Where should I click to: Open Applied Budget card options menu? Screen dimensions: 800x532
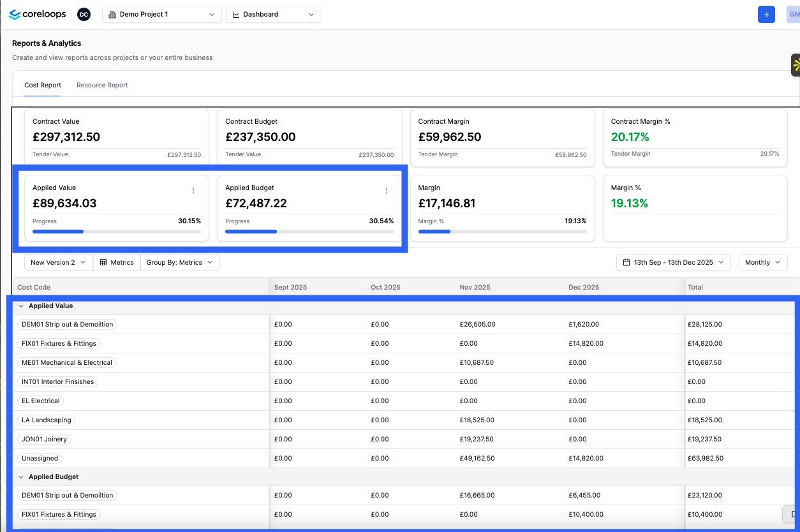[386, 191]
